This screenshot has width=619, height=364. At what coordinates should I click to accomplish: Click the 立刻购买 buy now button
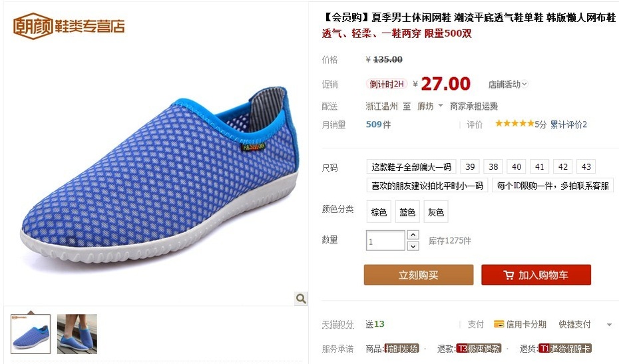click(419, 275)
